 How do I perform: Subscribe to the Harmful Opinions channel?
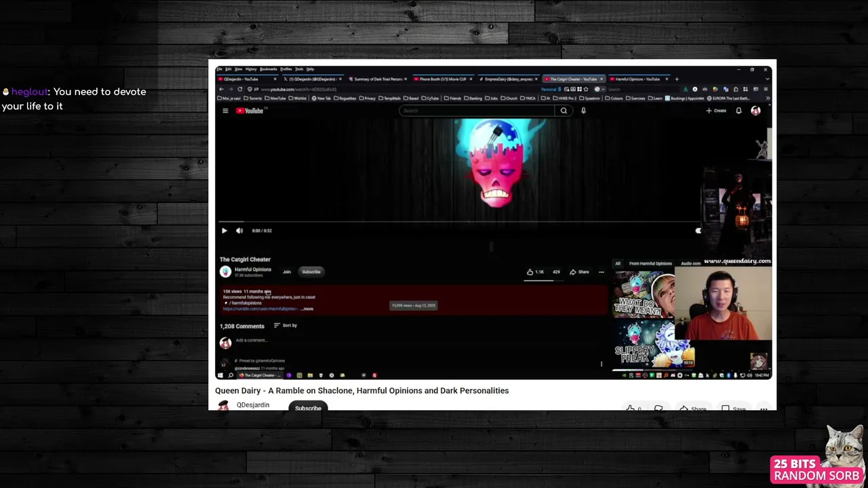pos(311,272)
